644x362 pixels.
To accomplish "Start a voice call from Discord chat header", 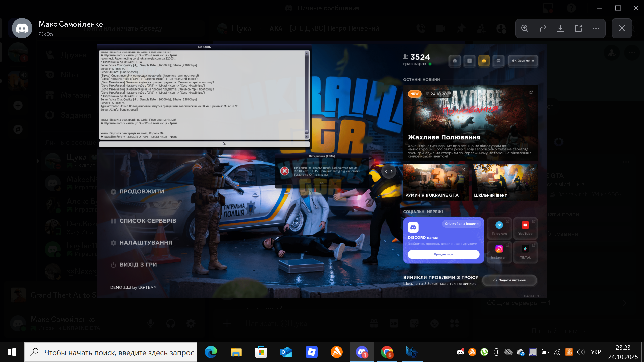I will pyautogui.click(x=420, y=28).
